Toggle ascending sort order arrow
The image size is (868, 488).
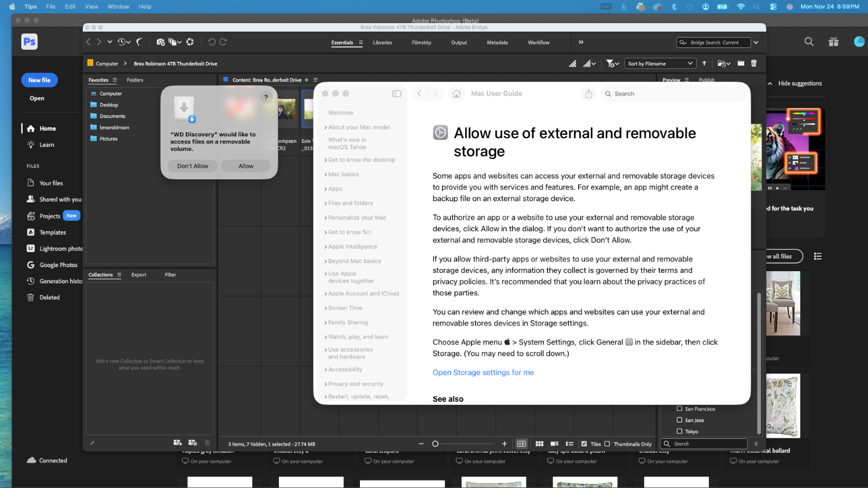coord(704,64)
